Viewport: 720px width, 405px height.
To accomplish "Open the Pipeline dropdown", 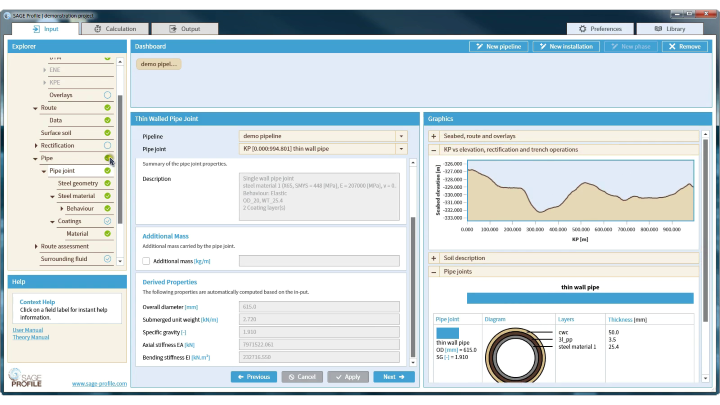I will click(x=401, y=136).
